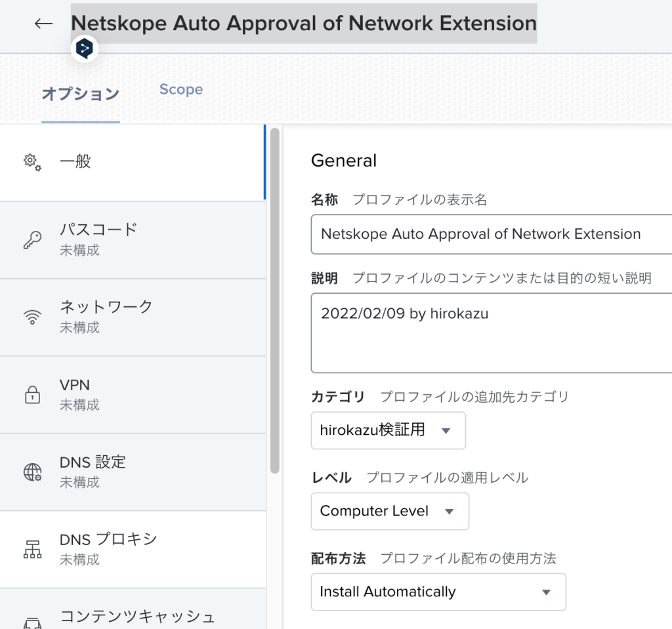Open the Install Automatically distribution dropdown
Viewport: 672px width, 629px height.
[438, 592]
